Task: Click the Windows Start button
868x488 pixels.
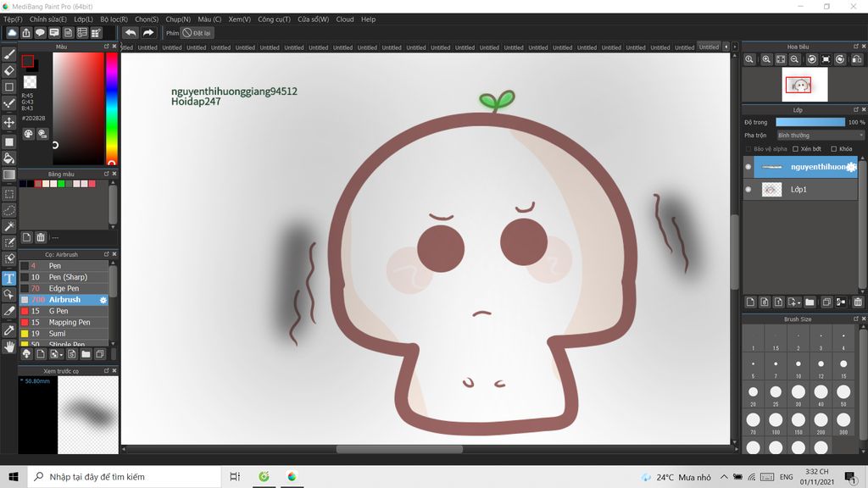Action: [x=14, y=476]
